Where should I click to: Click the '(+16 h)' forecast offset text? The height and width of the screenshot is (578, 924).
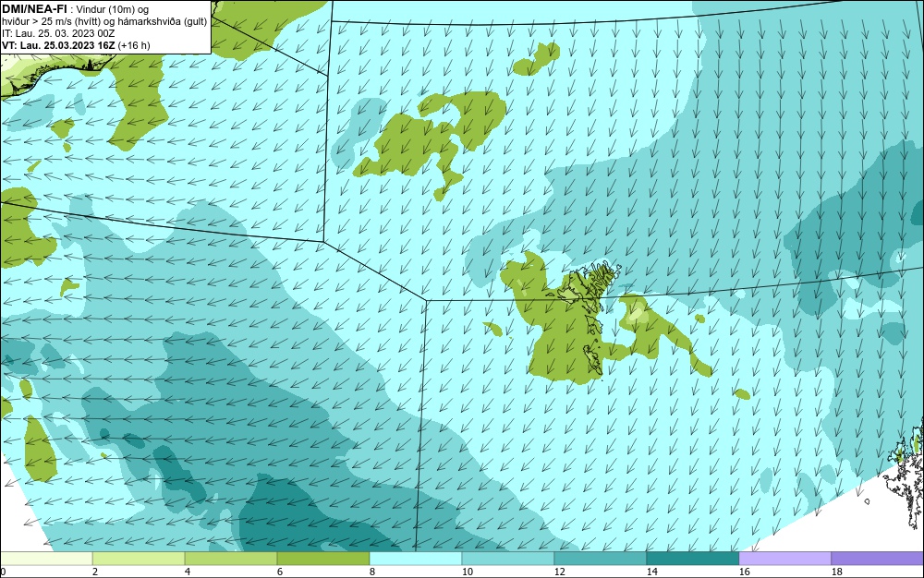tap(134, 45)
